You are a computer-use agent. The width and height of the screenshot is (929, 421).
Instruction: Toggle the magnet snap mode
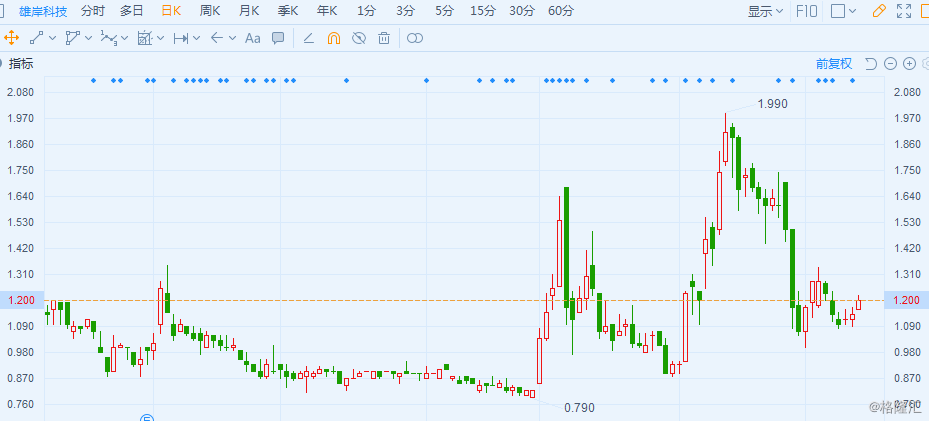333,38
